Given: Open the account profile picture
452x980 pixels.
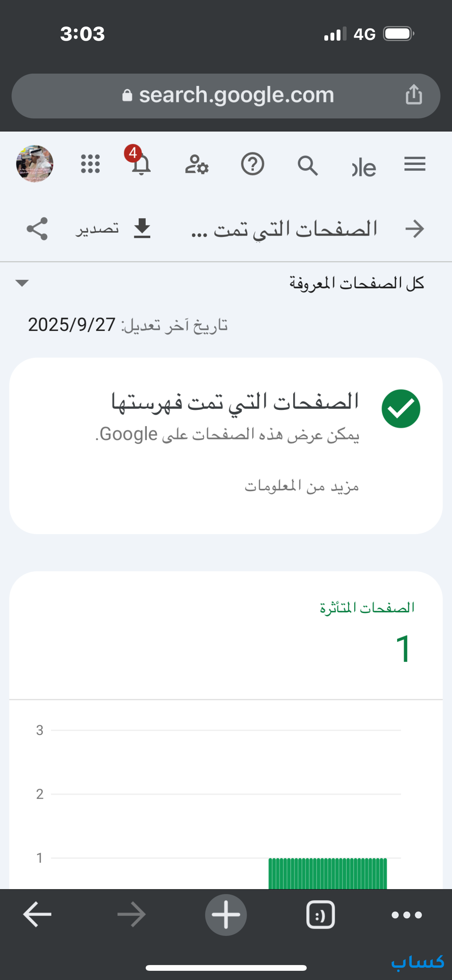Looking at the screenshot, I should (35, 164).
